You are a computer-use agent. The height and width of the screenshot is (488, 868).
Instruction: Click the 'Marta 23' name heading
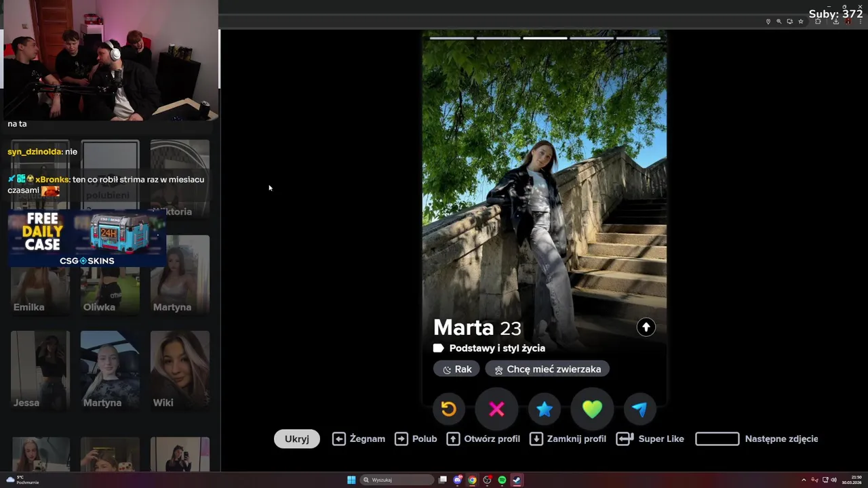pyautogui.click(x=477, y=328)
